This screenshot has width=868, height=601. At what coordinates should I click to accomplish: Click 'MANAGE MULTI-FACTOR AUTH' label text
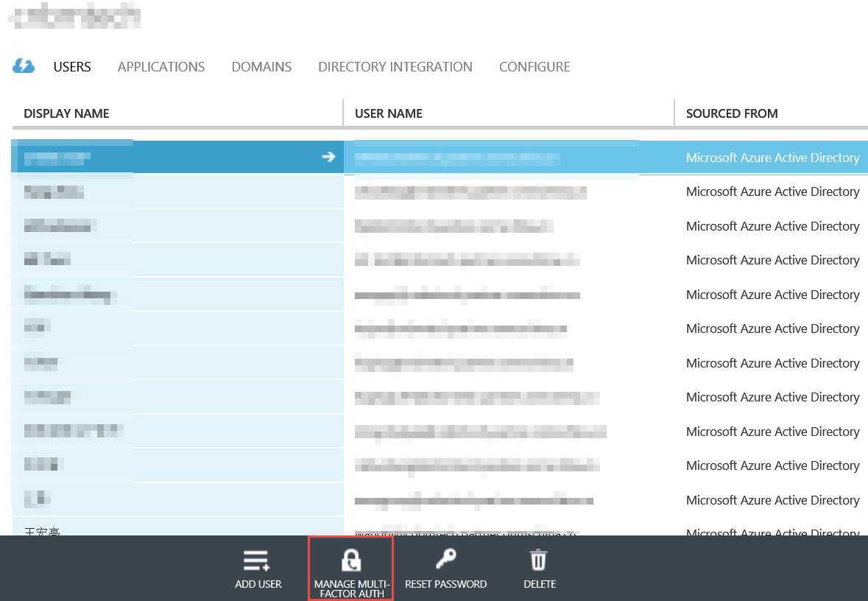351,588
